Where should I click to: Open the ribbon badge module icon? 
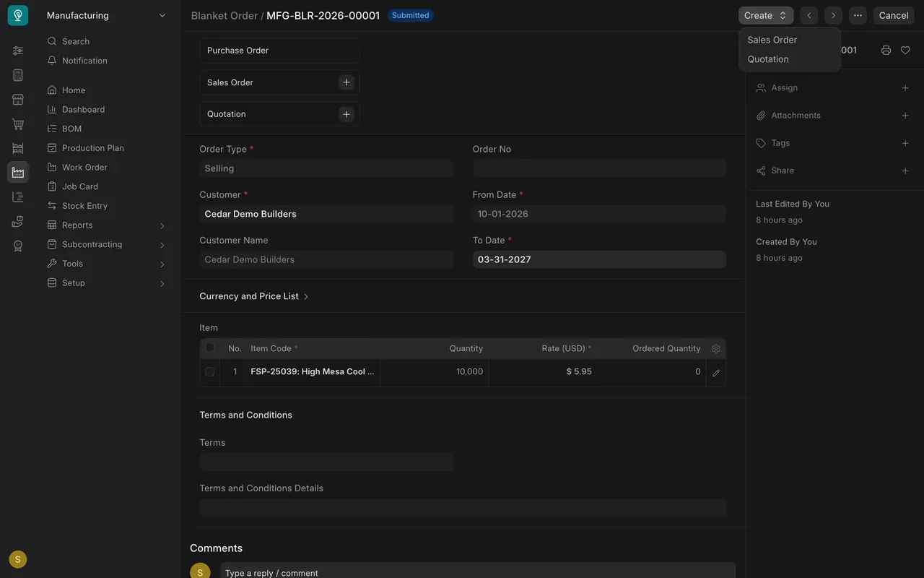(18, 246)
